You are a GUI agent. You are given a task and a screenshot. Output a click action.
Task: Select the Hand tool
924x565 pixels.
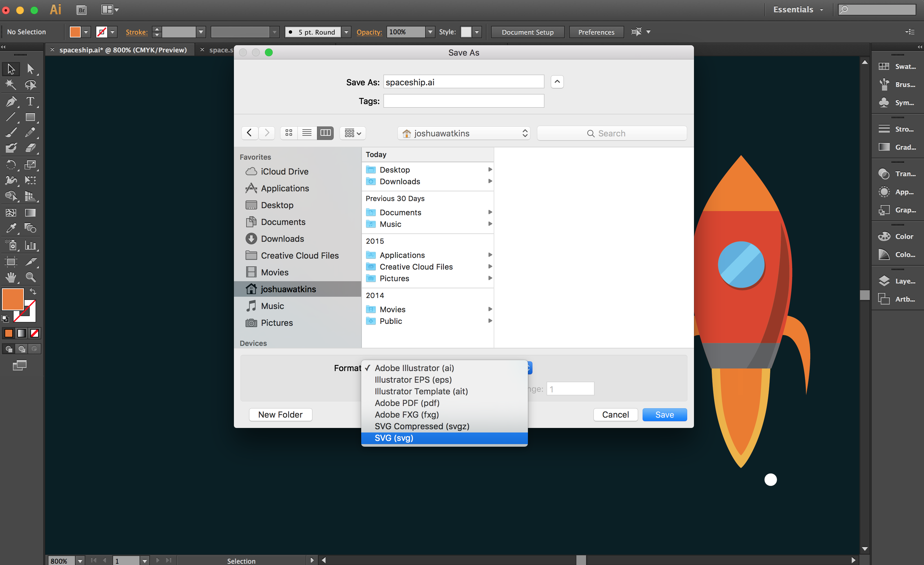(11, 277)
